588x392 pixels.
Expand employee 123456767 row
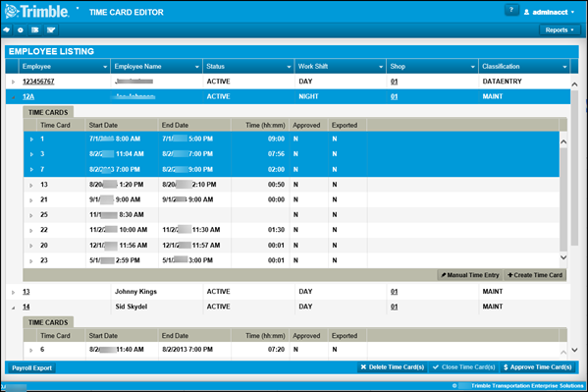coord(13,82)
